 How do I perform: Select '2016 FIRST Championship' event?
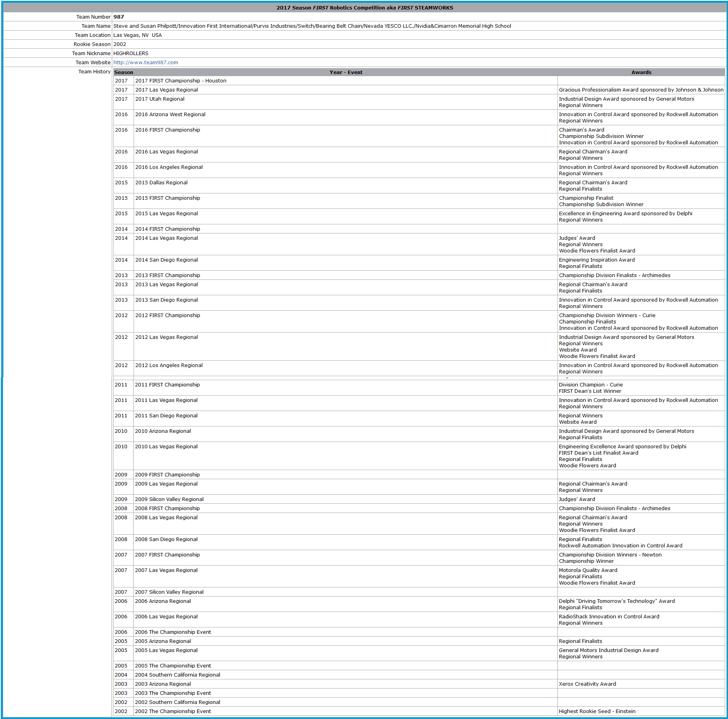(168, 130)
